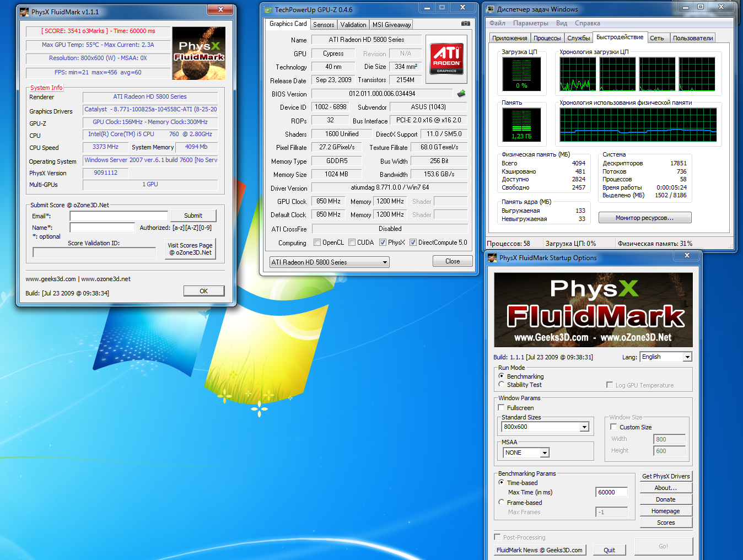
Task: Toggle the CUDA checkbox in GPU-Z
Action: tap(352, 243)
